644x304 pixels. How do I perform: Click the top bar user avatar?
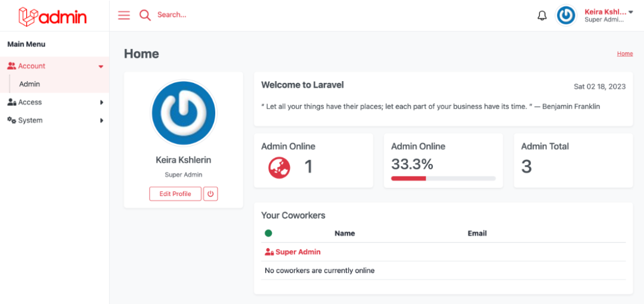coord(566,15)
